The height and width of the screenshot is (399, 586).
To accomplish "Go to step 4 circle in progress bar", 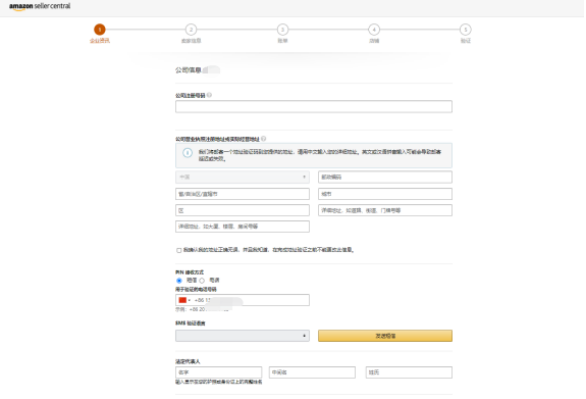I will coord(374,29).
